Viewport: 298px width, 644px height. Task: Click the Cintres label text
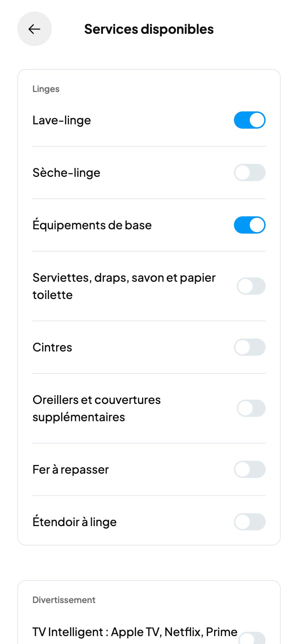tap(52, 347)
